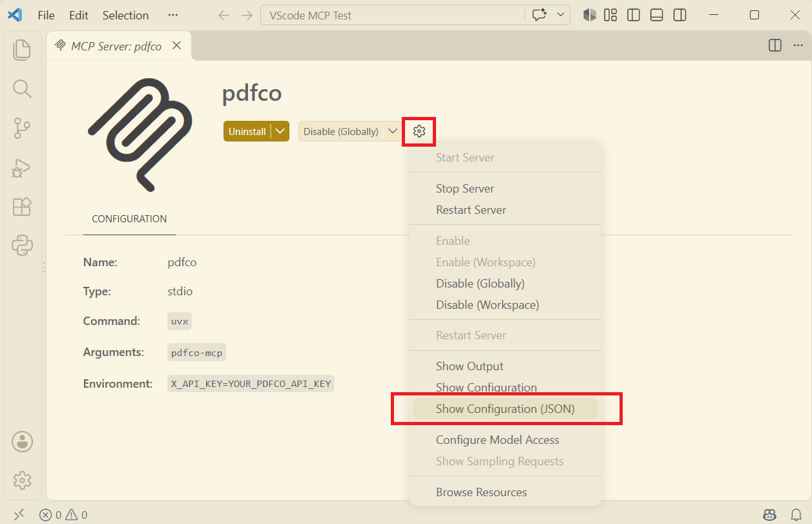Click the Copilot status icon in status bar
Image resolution: width=812 pixels, height=524 pixels.
(769, 515)
